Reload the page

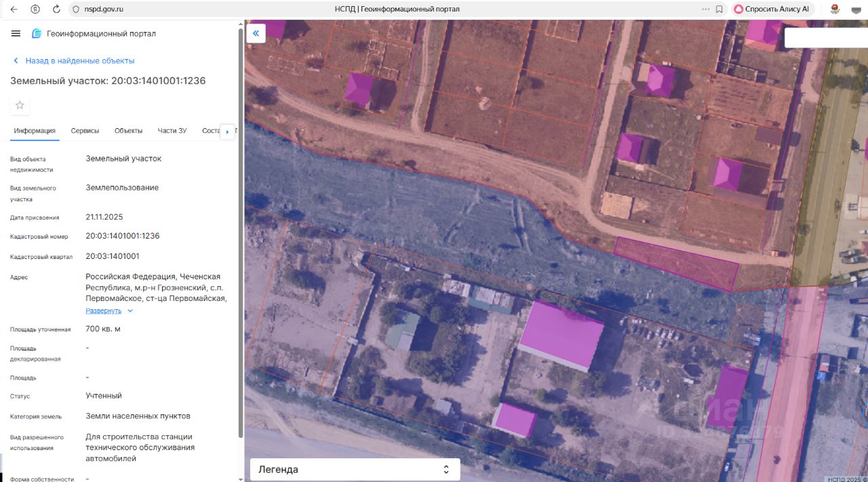click(x=56, y=9)
